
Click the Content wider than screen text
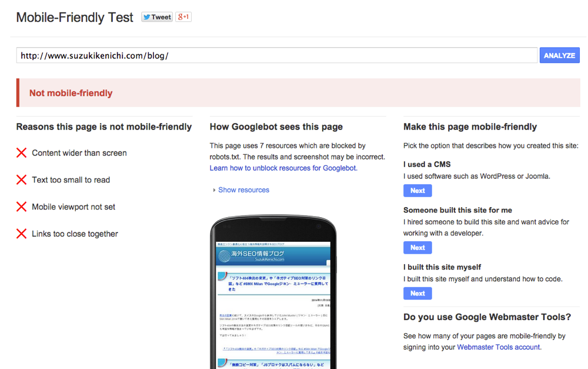point(79,153)
